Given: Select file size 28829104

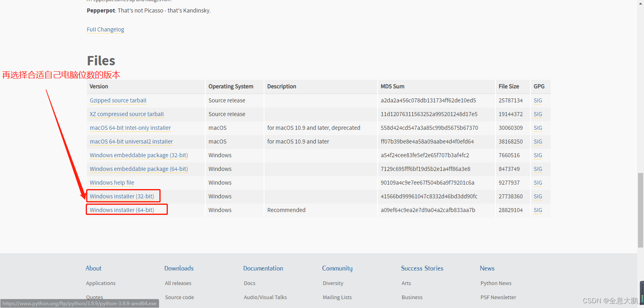Looking at the screenshot, I should click(x=511, y=210).
